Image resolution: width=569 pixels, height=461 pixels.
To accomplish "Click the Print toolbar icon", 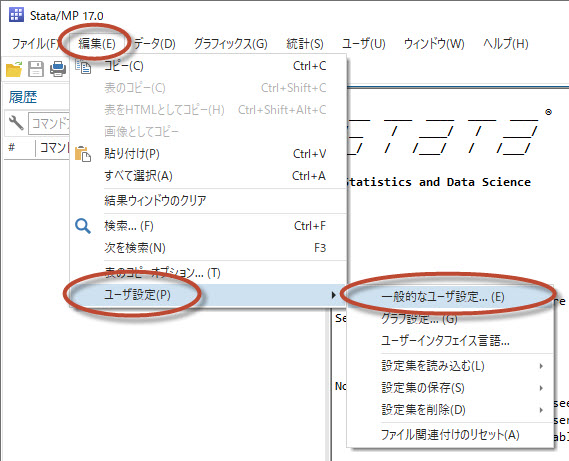I will pyautogui.click(x=58, y=69).
